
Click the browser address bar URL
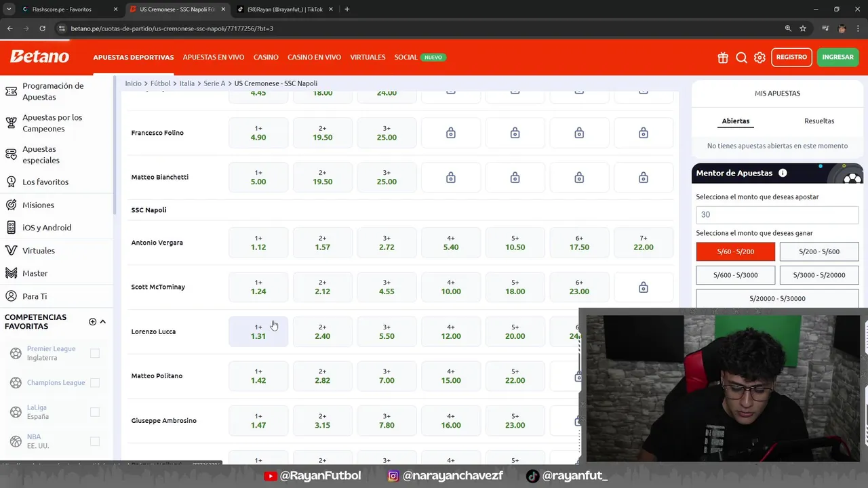click(172, 28)
